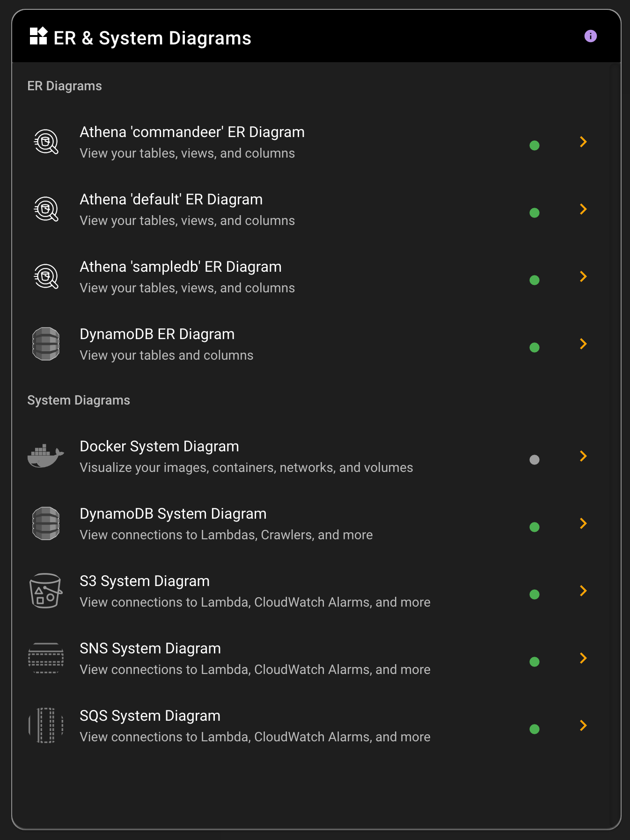Click the S3 bucket icon
Viewport: 630px width, 840px height.
46,591
